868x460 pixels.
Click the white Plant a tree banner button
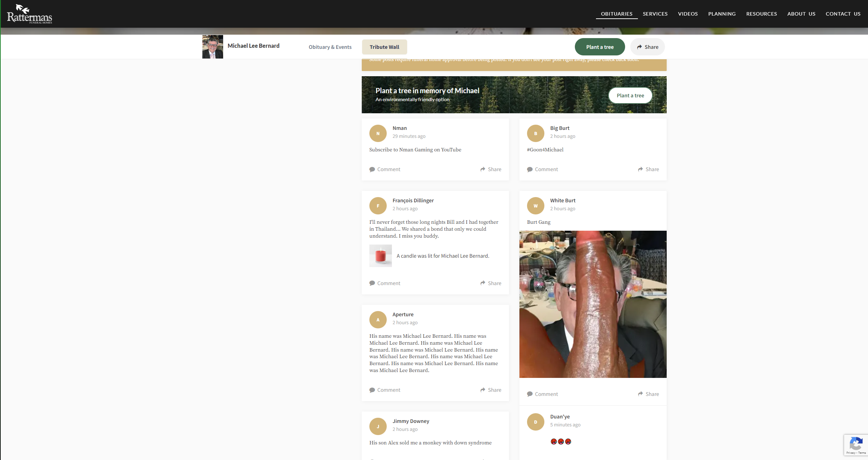tap(630, 96)
